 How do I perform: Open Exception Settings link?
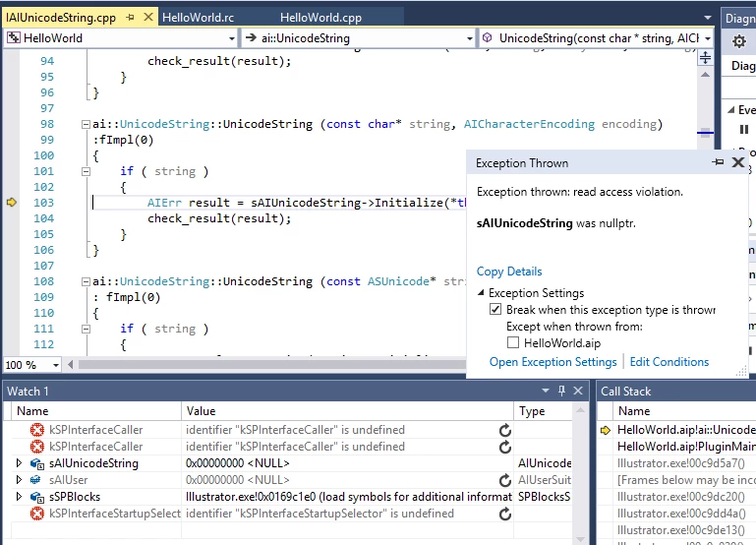(x=553, y=362)
